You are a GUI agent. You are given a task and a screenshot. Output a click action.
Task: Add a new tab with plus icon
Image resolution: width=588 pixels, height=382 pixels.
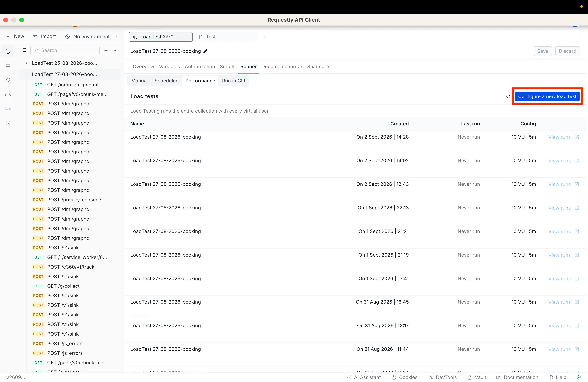[265, 37]
